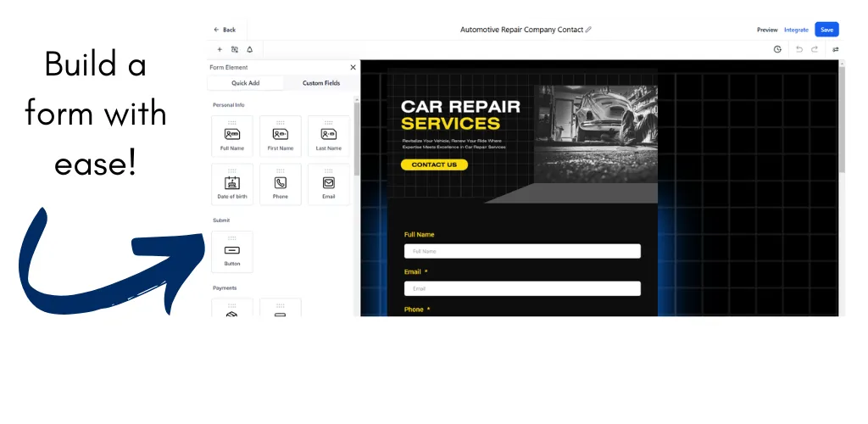Close the Form Element panel
Image resolution: width=868 pixels, height=424 pixels.
coord(353,67)
